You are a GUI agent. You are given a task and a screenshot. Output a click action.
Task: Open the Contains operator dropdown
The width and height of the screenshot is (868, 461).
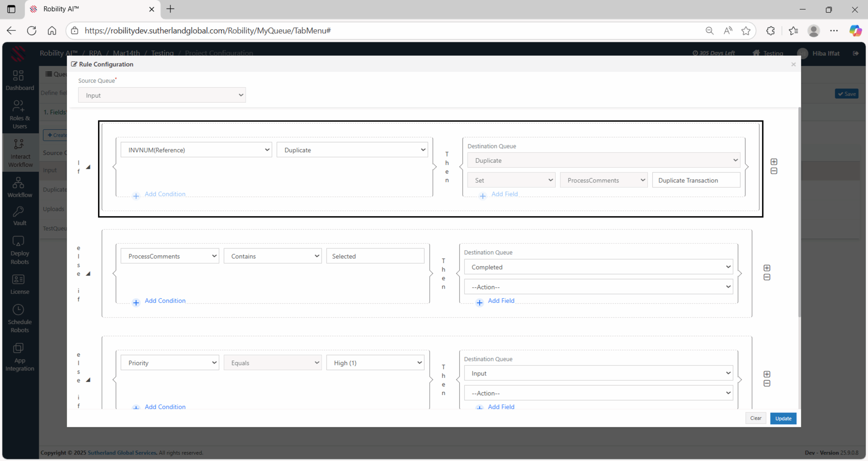click(x=272, y=256)
